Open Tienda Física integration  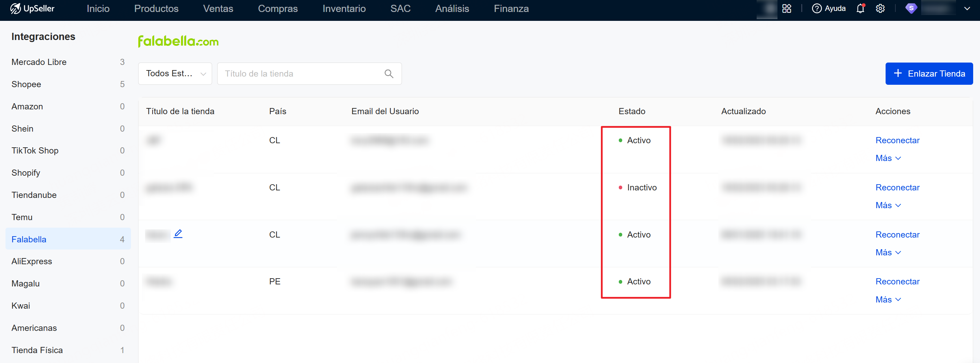[x=37, y=350]
